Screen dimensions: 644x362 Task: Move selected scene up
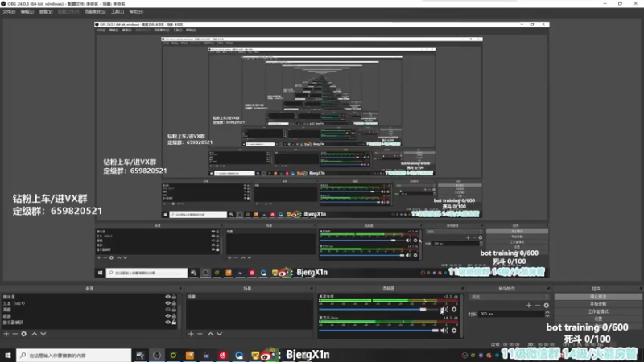(x=210, y=334)
